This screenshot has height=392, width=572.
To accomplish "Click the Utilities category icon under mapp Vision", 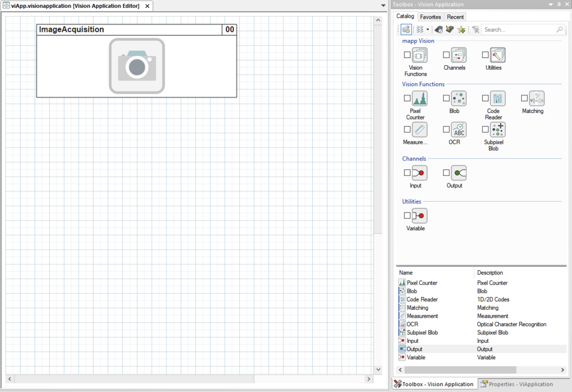I will click(498, 55).
